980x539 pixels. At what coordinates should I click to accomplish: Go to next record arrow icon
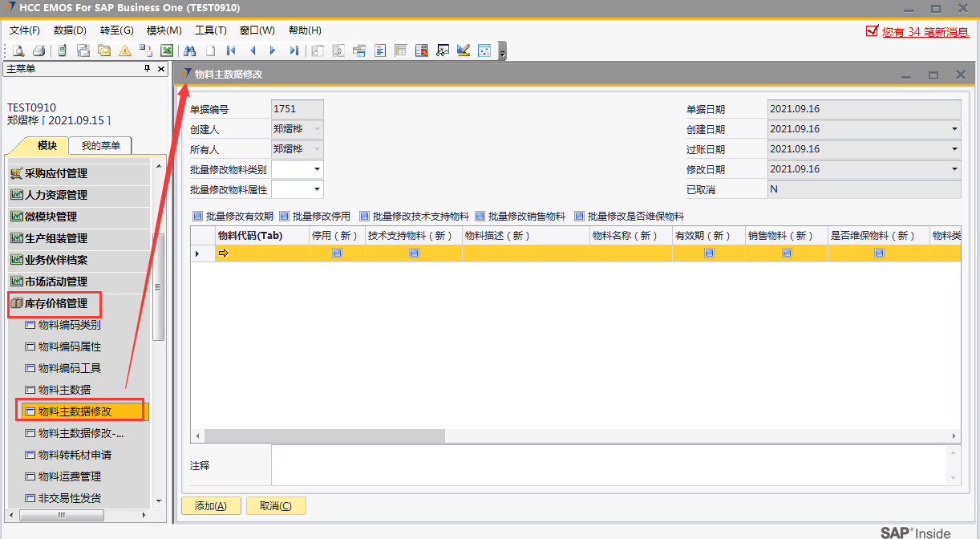273,51
